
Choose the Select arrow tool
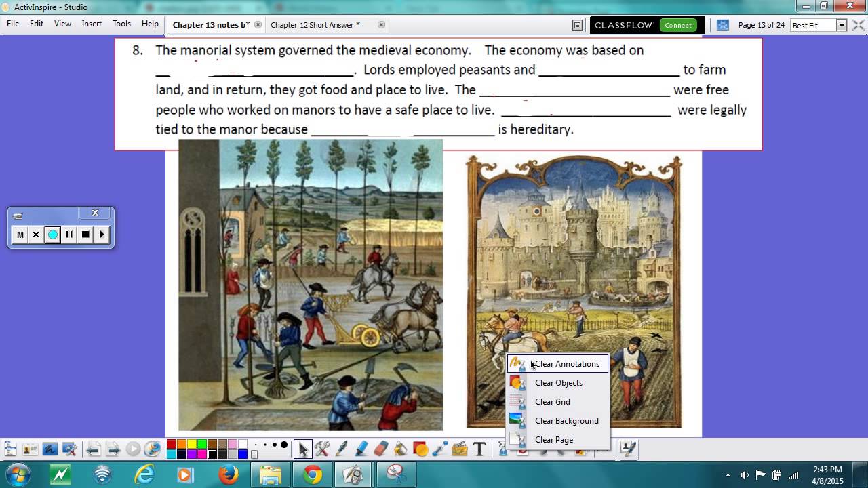click(302, 449)
